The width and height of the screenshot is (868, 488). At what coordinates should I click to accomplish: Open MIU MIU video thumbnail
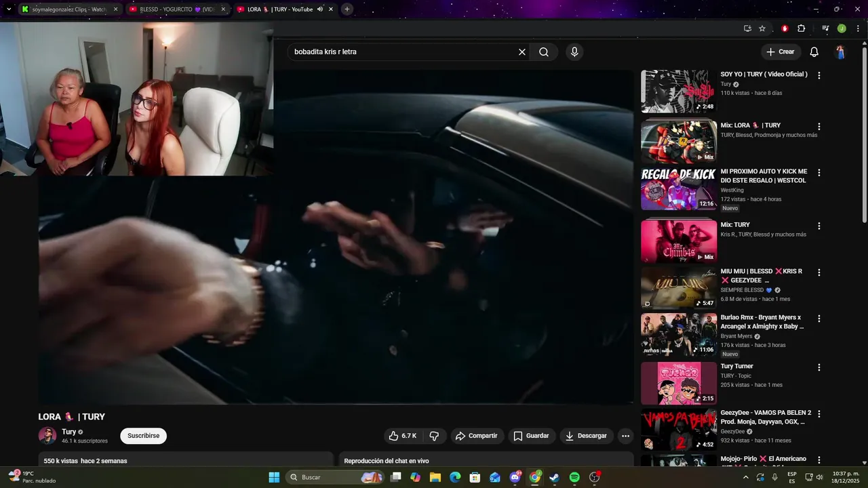679,287
